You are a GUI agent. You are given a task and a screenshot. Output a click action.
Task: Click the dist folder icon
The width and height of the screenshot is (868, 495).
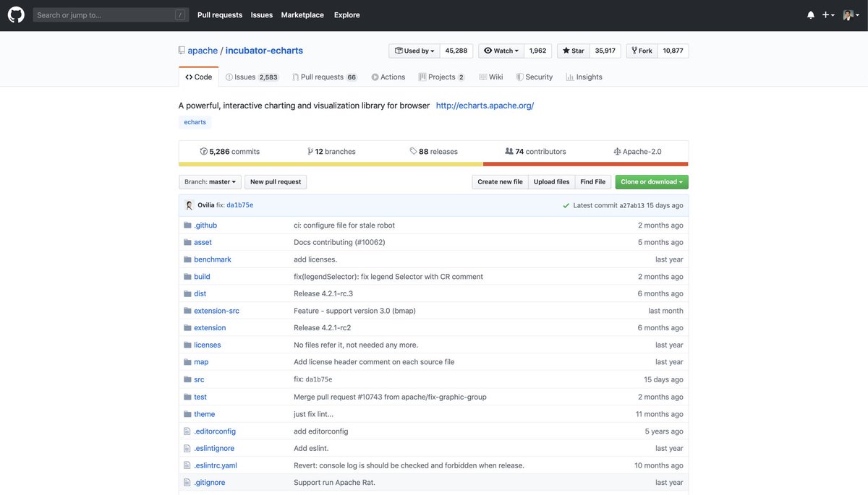tap(187, 293)
